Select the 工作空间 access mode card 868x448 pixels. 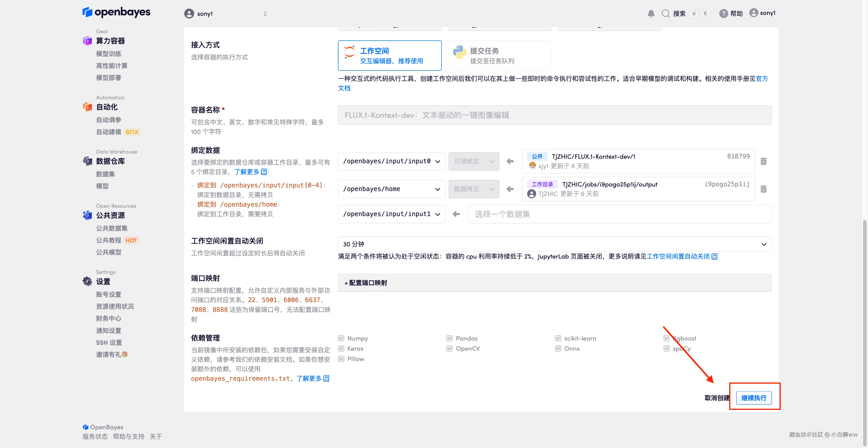coord(389,56)
